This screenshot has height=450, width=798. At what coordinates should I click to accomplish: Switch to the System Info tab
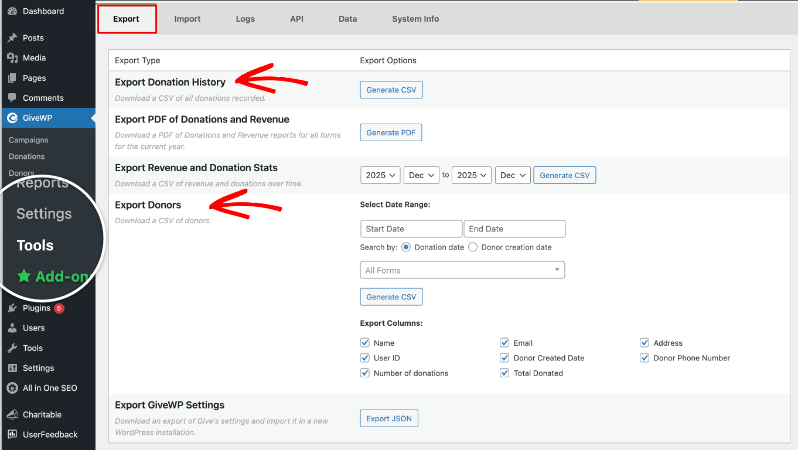click(x=415, y=19)
